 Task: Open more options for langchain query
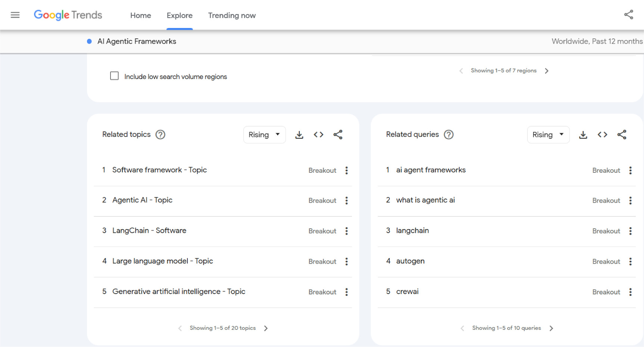click(631, 231)
